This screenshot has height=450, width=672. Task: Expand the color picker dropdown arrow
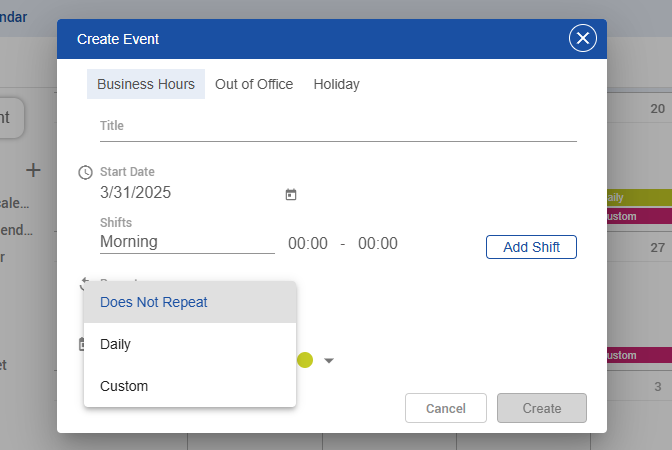click(x=329, y=361)
